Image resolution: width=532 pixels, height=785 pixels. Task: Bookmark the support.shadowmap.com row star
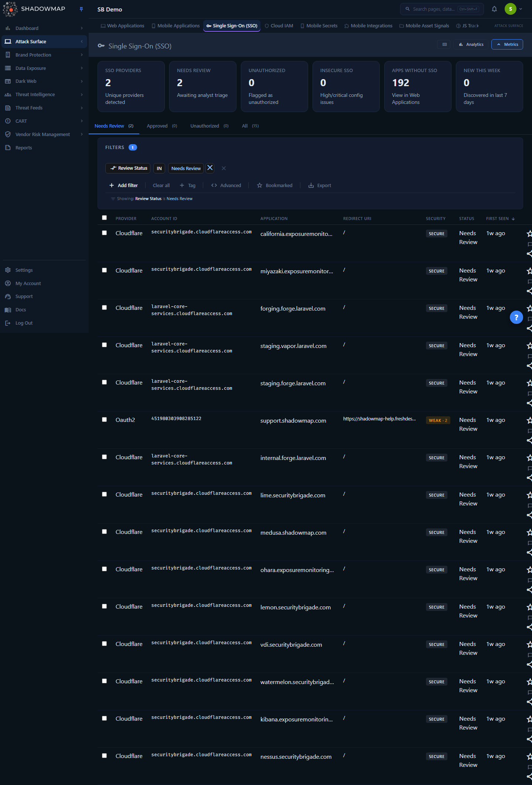click(529, 420)
